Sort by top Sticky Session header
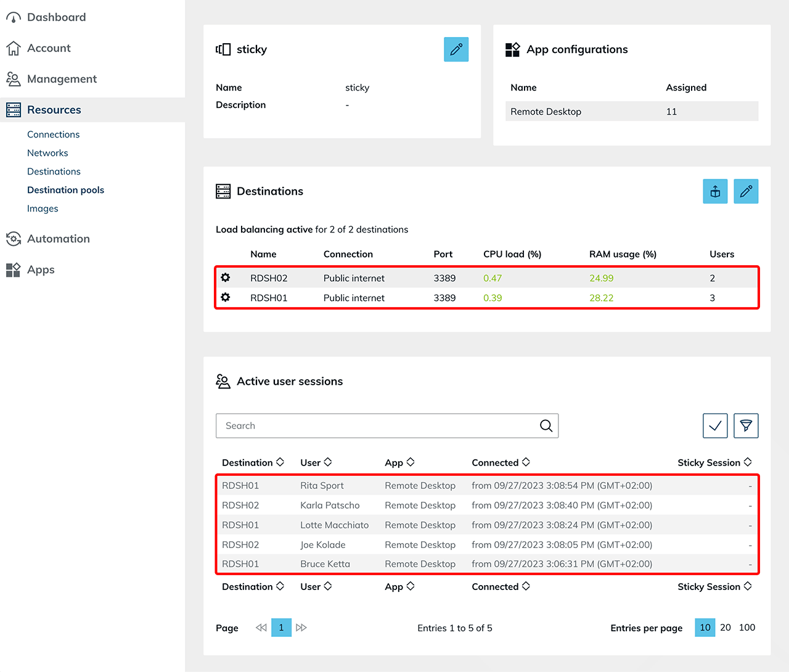The image size is (789, 672). pyautogui.click(x=714, y=462)
